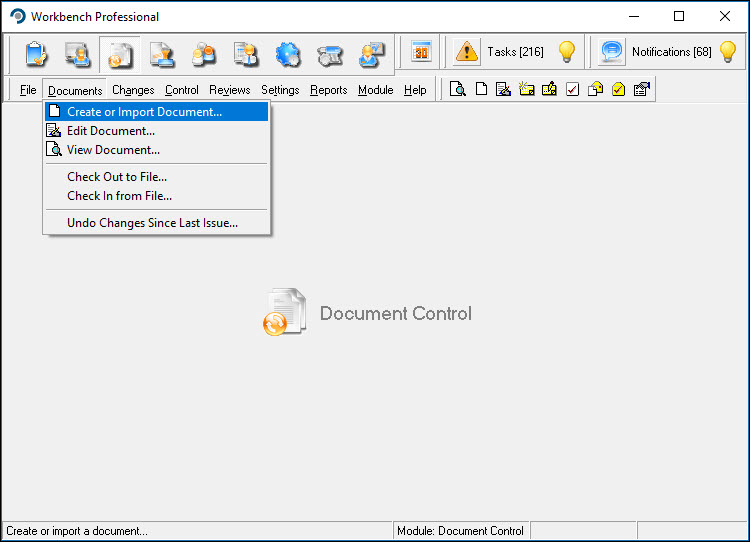Click the lightbulb beside Notifications [68]
This screenshot has height=542, width=750.
coord(728,51)
